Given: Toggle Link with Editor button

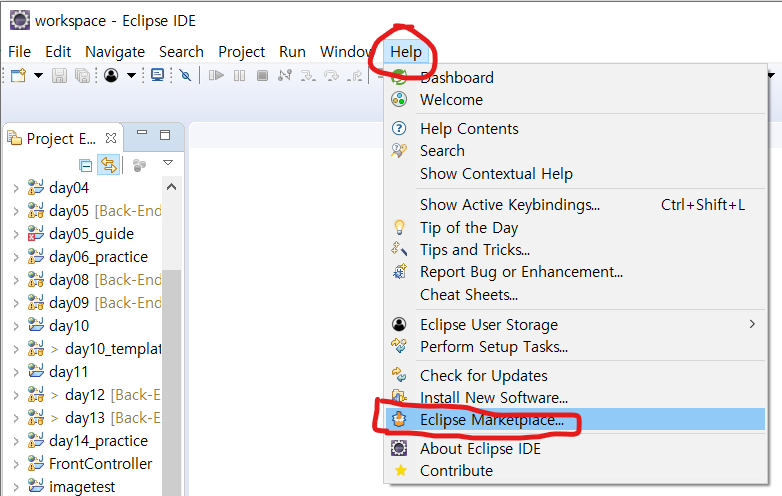Looking at the screenshot, I should point(109,165).
